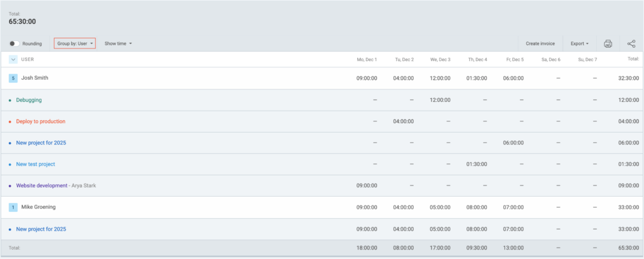Select Mike Groening user row name
644x259 pixels.
coord(39,206)
